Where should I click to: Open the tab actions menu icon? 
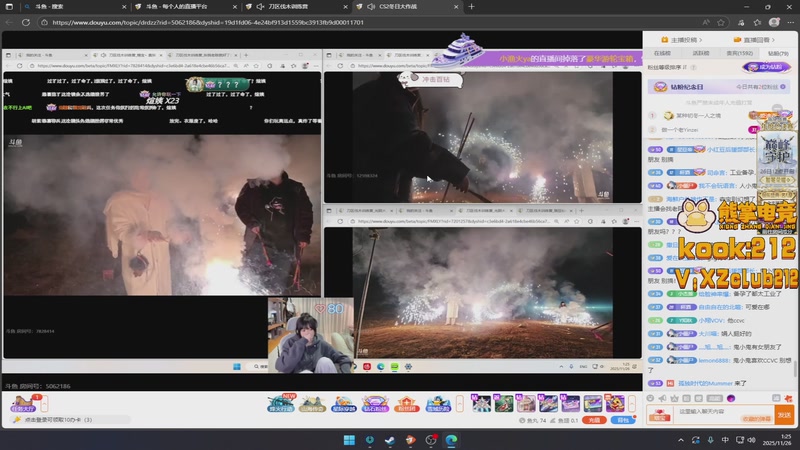pos(9,7)
